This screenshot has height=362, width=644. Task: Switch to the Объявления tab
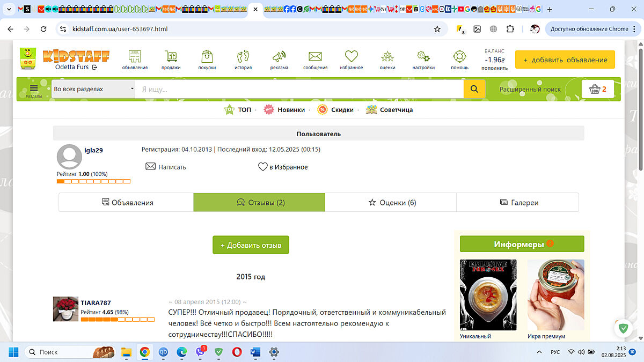tap(127, 203)
